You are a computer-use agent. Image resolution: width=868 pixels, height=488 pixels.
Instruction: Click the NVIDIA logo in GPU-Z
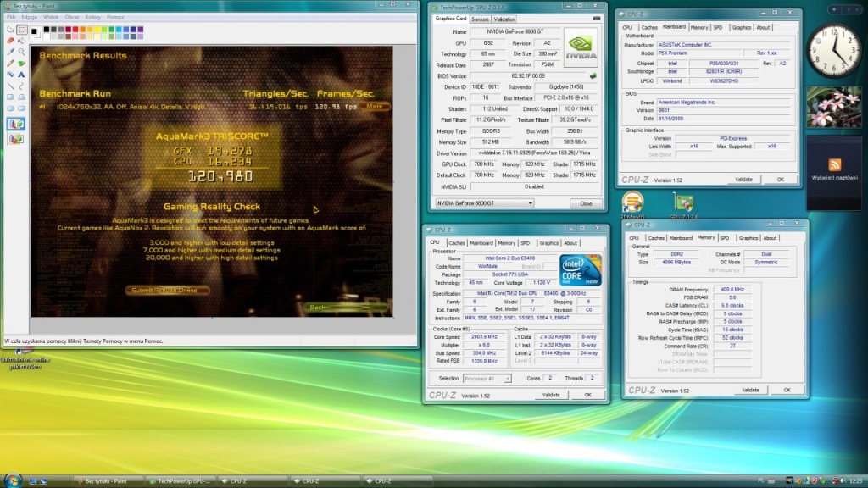(x=581, y=48)
